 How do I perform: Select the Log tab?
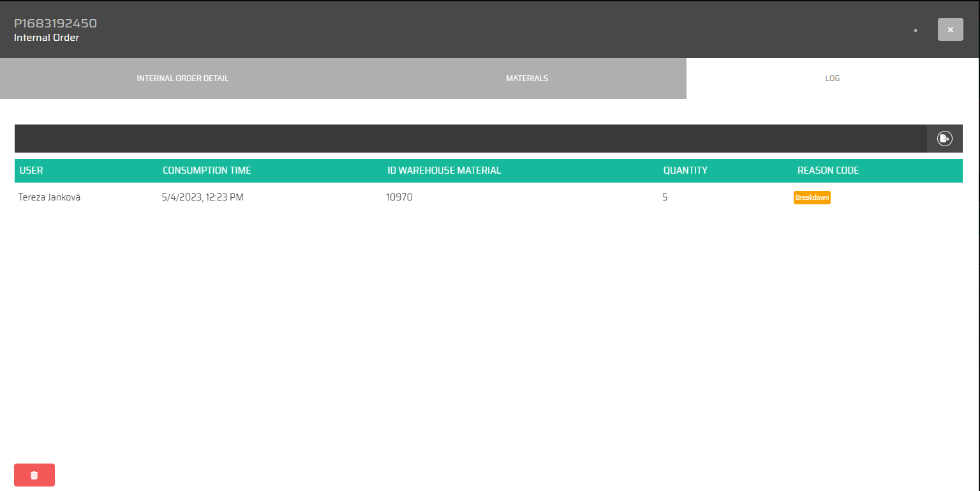coord(832,79)
